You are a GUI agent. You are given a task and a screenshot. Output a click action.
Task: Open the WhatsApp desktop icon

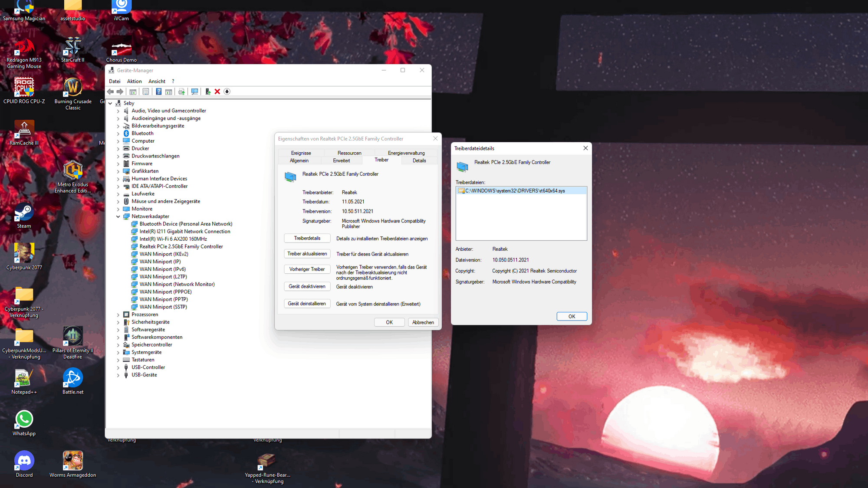(x=24, y=423)
